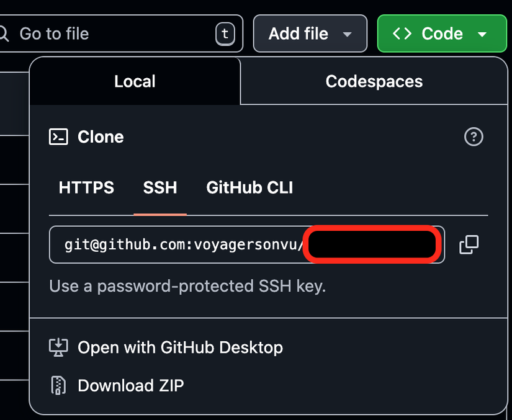Switch to the Local tab
Viewport: 512px width, 420px height.
pos(135,81)
